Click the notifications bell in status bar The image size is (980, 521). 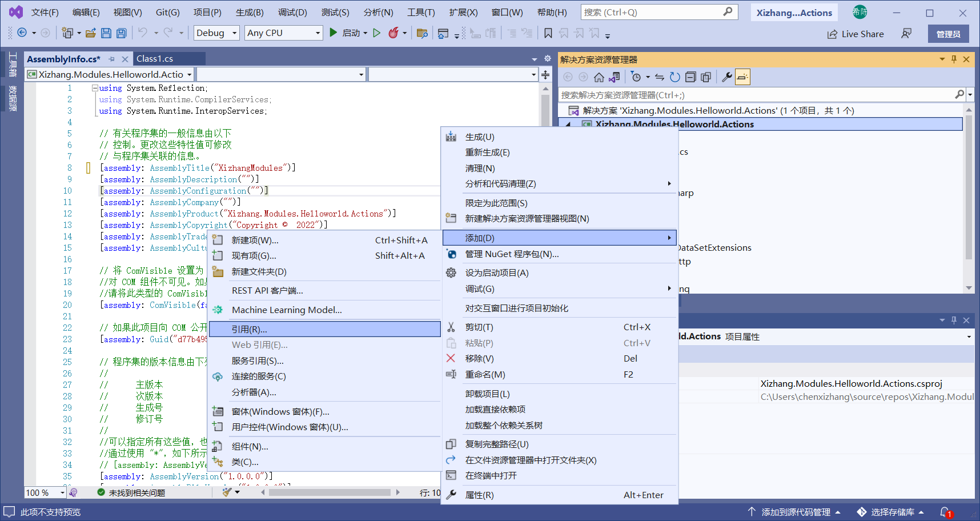tap(945, 512)
